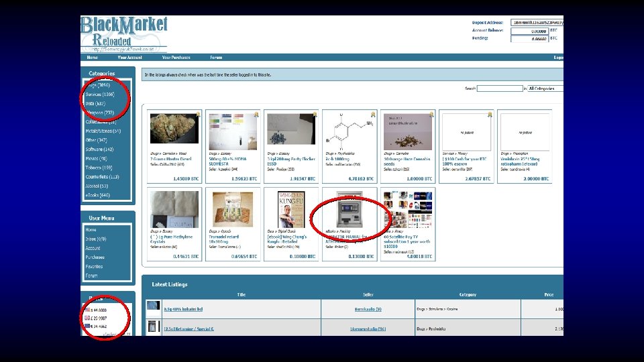The image size is (644, 362).
Task: Click the ribbon badge on Master Diesel listing
Action: coord(198,115)
